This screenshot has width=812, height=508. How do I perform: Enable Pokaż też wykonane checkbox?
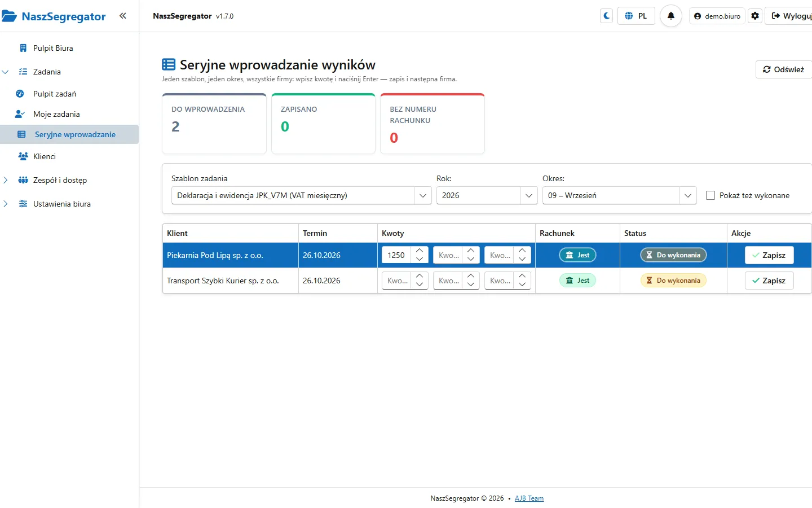pyautogui.click(x=710, y=195)
